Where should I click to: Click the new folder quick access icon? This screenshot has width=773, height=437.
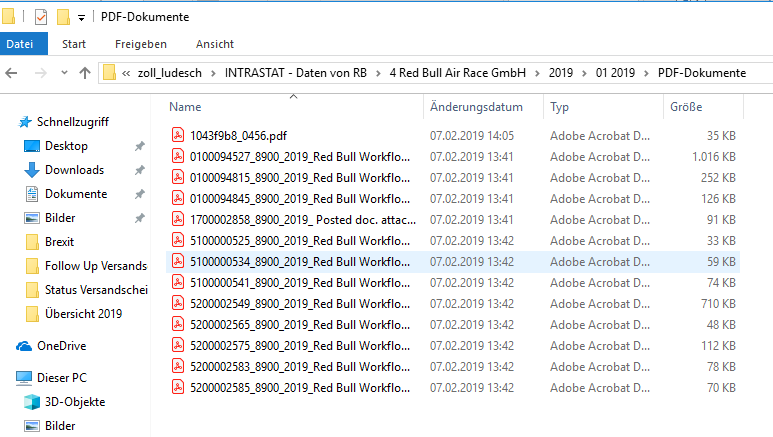pyautogui.click(x=63, y=17)
